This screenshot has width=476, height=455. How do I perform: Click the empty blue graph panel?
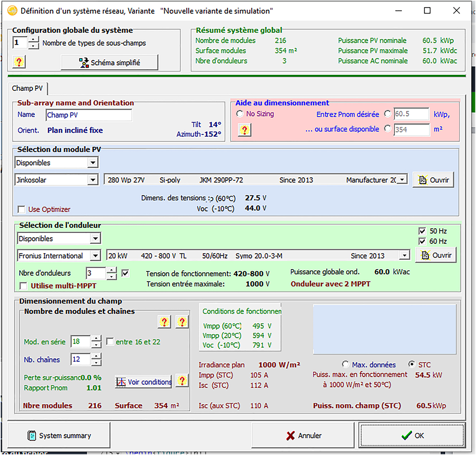tap(385, 329)
